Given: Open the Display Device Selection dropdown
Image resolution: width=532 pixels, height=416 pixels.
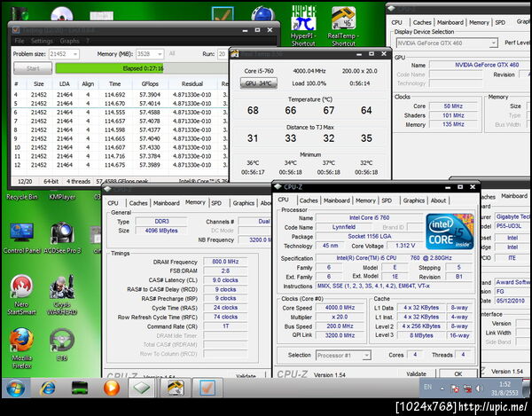Looking at the screenshot, I should 447,43.
